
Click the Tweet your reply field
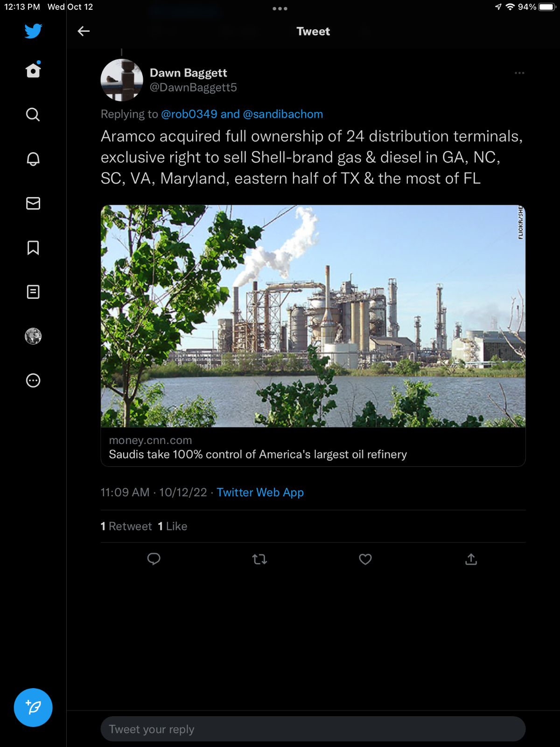coord(313,729)
